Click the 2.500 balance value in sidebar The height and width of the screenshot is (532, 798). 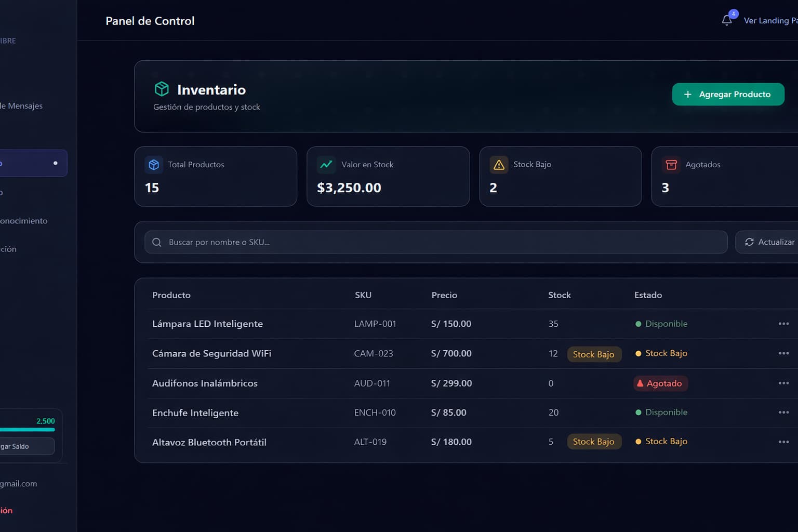click(45, 421)
